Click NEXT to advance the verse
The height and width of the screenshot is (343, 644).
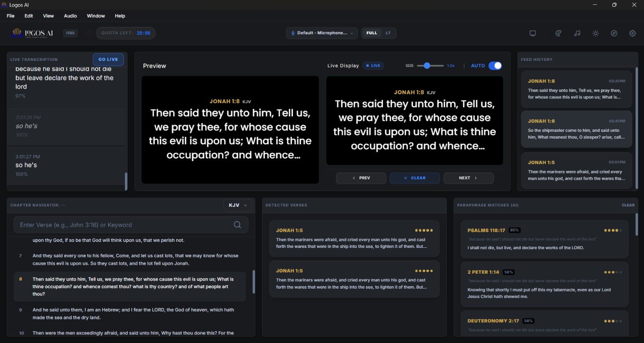(468, 178)
